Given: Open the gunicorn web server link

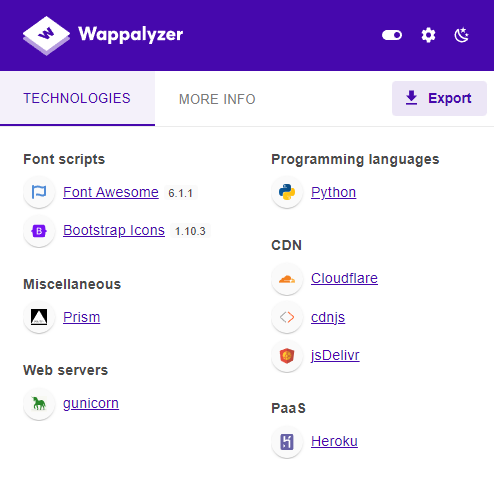Looking at the screenshot, I should point(91,403).
